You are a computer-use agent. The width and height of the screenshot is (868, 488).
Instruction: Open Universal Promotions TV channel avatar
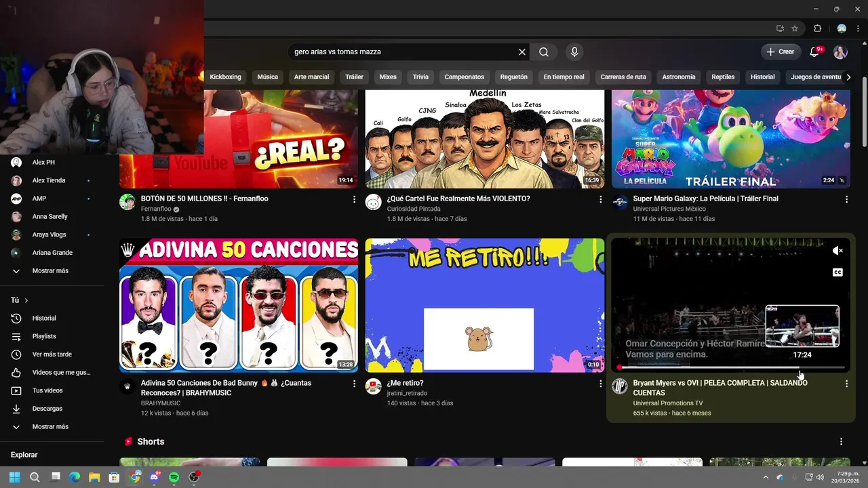point(620,386)
